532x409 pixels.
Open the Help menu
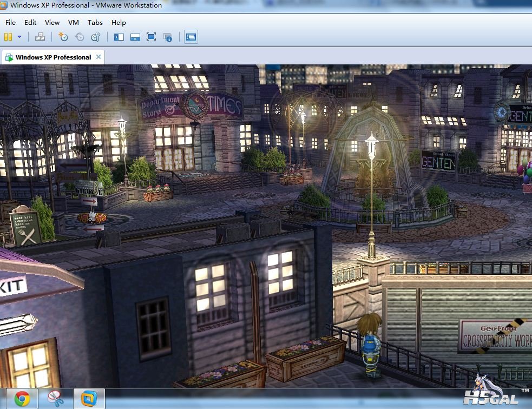tap(119, 22)
